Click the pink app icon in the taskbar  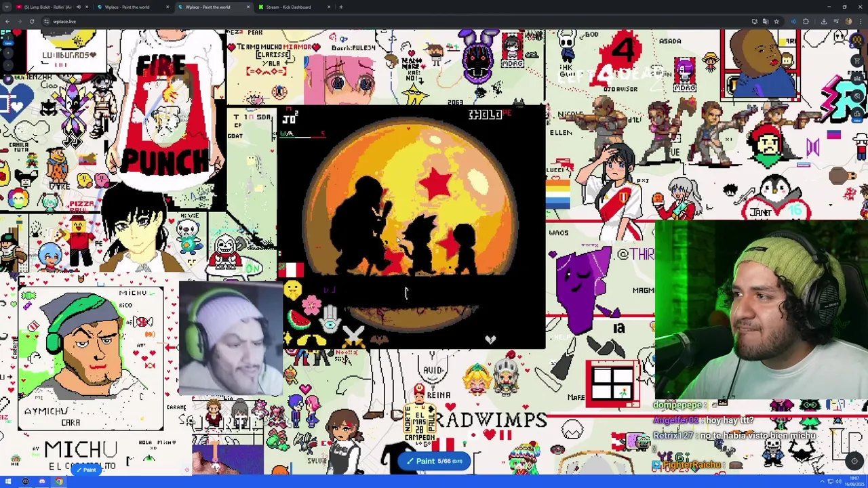(x=42, y=482)
